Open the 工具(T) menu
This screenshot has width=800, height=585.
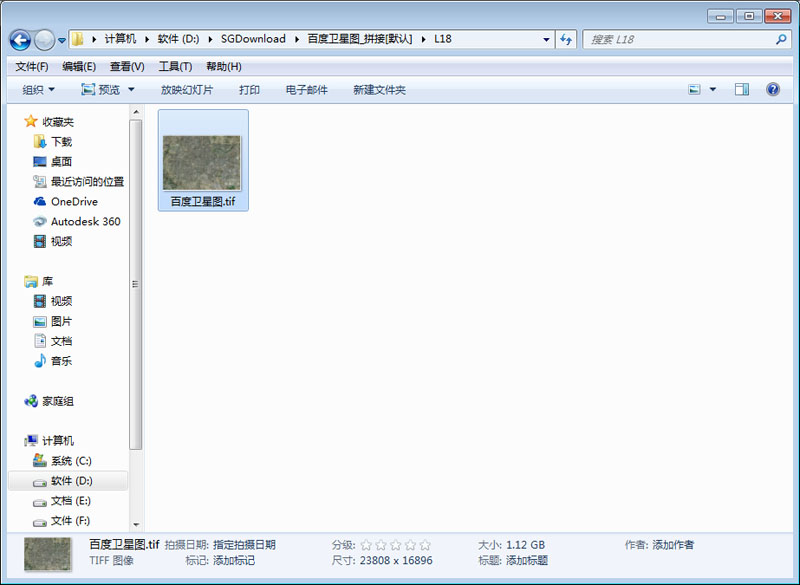point(175,66)
